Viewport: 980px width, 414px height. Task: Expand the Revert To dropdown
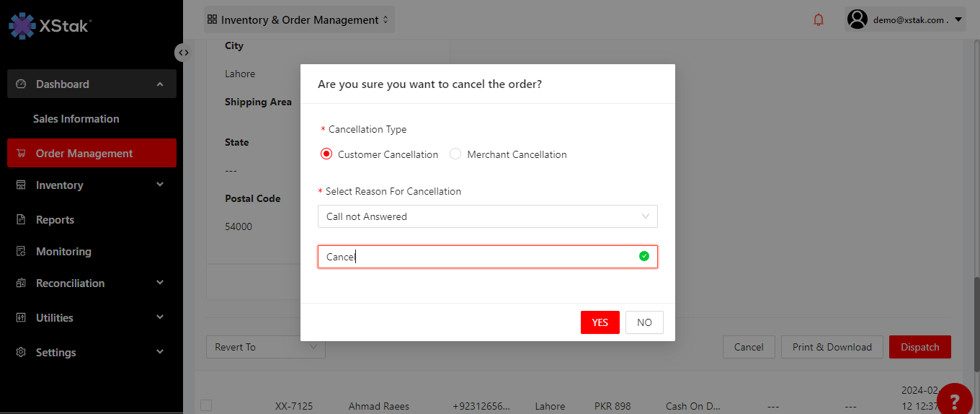[265, 347]
